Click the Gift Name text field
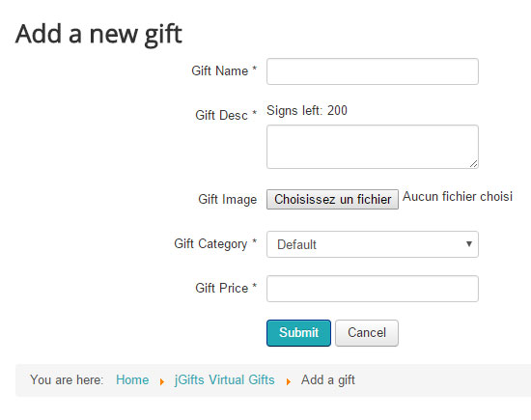Image resolution: width=531 pixels, height=420 pixels. click(372, 71)
